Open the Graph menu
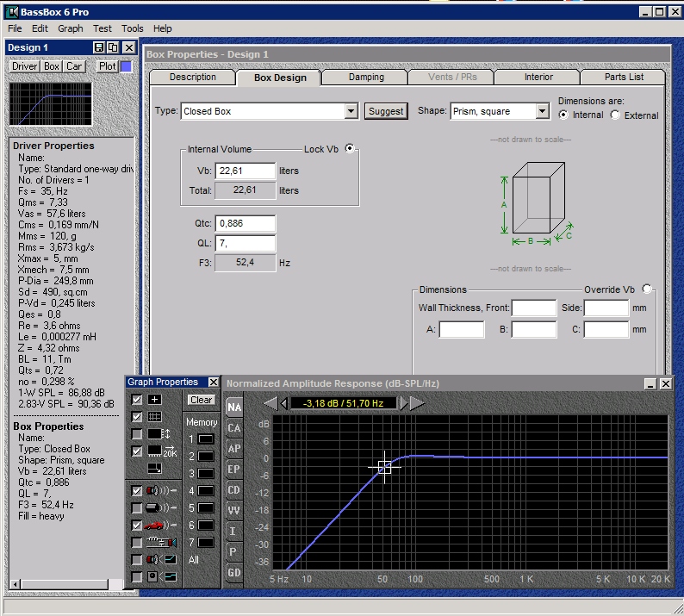Viewport: 684px width, 616px height. [x=71, y=28]
